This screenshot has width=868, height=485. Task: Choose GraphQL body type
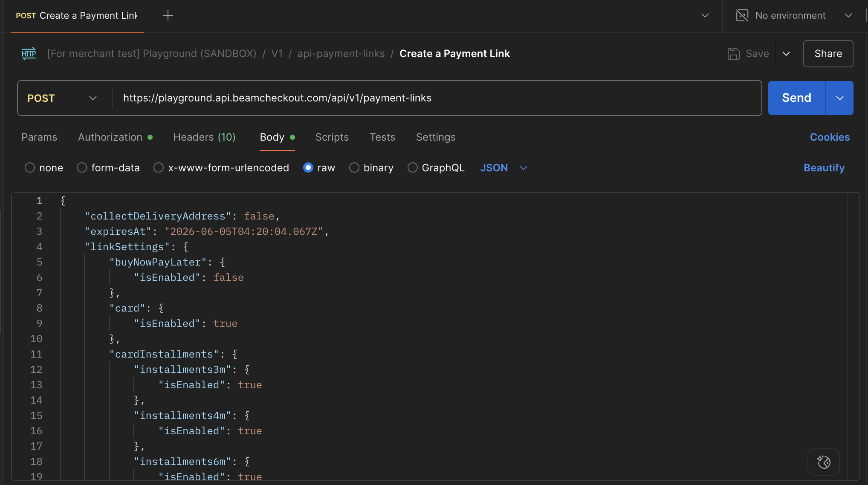[x=413, y=168]
